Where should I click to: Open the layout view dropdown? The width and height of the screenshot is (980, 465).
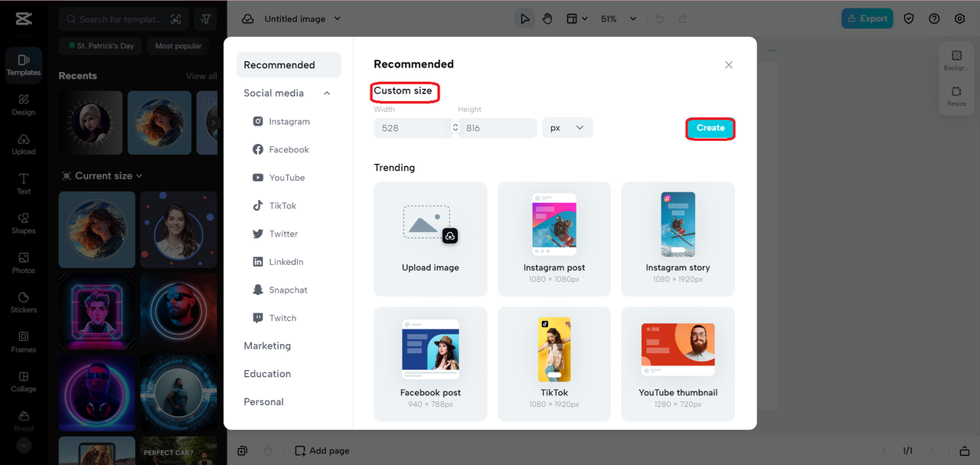pos(577,18)
